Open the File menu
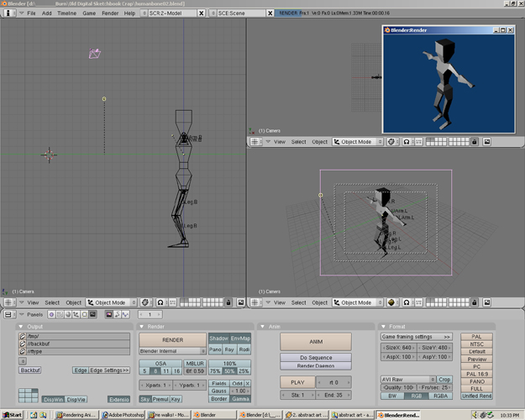The image size is (525, 420). 31,13
